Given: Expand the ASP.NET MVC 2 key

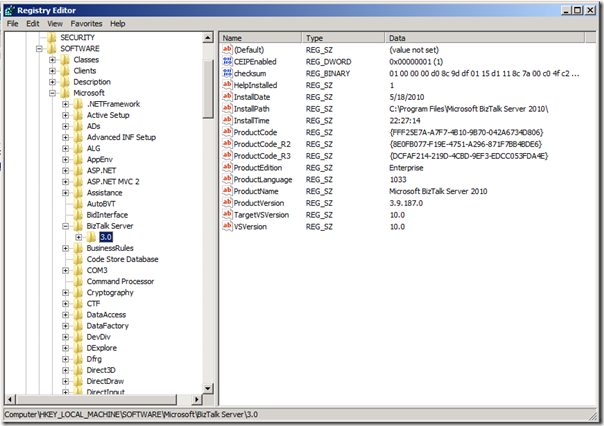Looking at the screenshot, I should [x=65, y=182].
